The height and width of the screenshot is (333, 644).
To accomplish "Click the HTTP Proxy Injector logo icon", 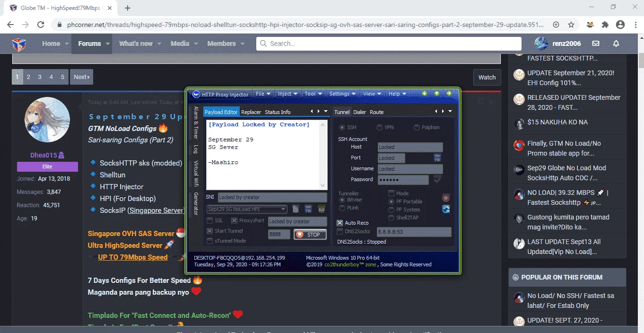I will click(196, 94).
